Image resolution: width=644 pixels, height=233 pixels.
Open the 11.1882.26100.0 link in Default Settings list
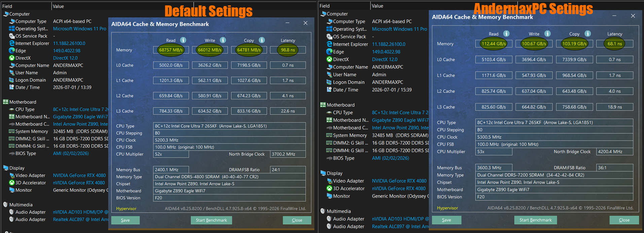[x=69, y=43]
